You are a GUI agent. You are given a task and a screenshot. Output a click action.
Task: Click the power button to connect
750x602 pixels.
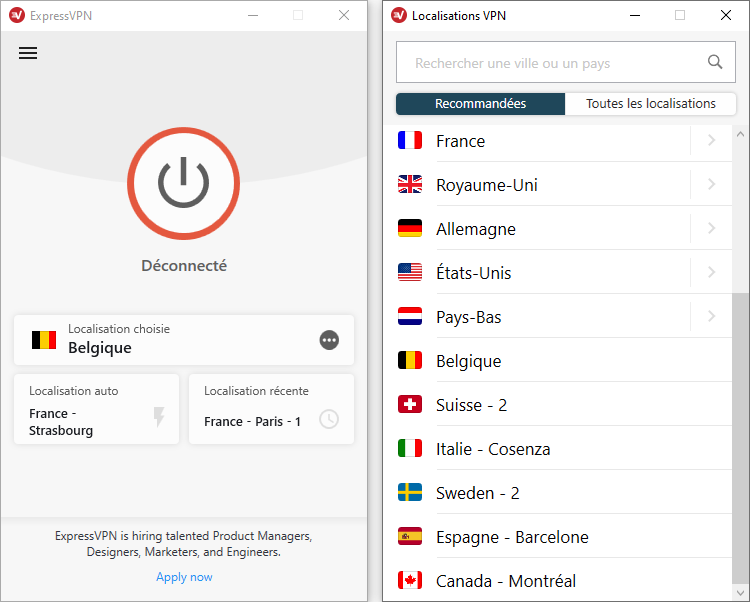[184, 183]
